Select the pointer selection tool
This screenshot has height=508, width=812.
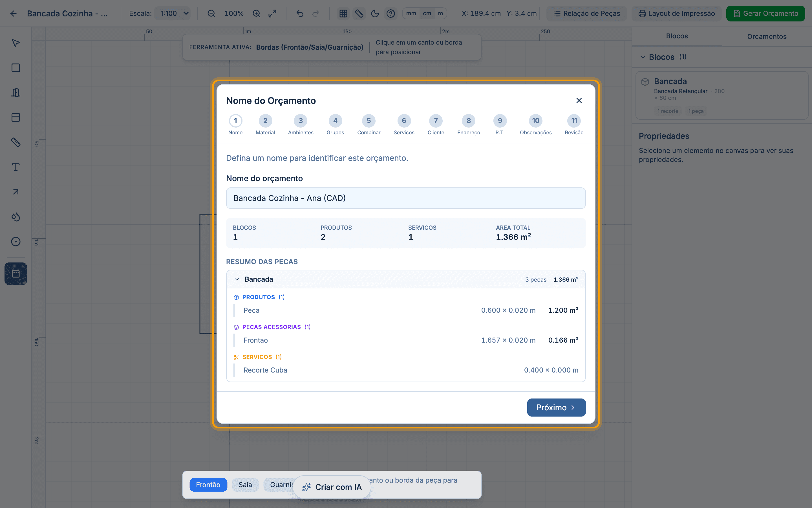click(x=16, y=43)
